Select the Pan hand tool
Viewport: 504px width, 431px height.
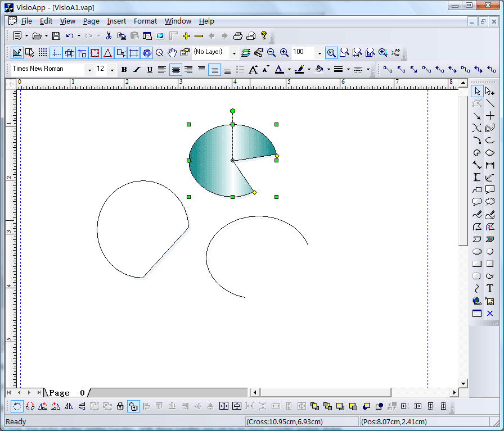[x=172, y=53]
